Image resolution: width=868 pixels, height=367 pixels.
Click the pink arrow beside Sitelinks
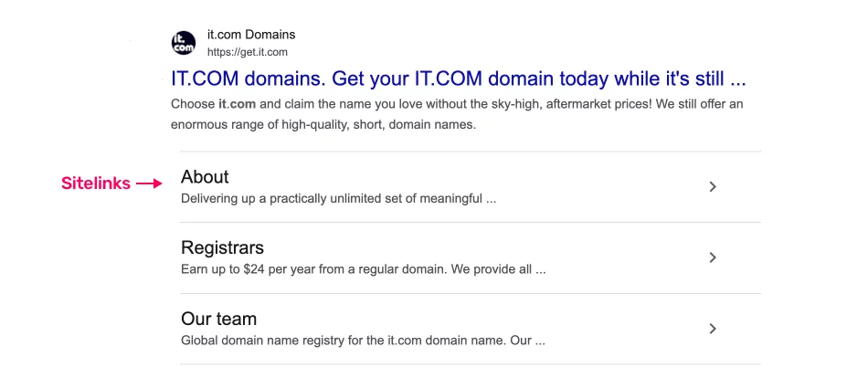[x=149, y=183]
